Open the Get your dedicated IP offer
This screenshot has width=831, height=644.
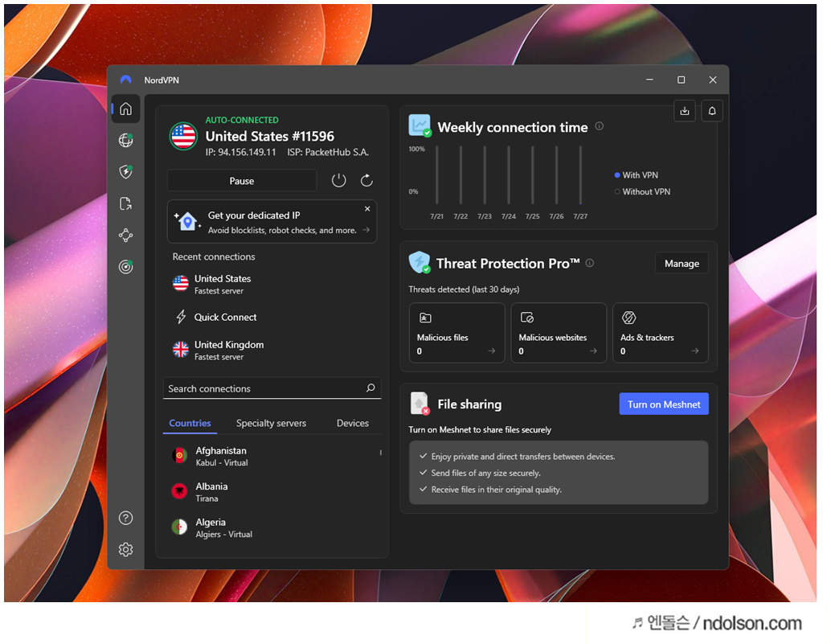(x=272, y=222)
